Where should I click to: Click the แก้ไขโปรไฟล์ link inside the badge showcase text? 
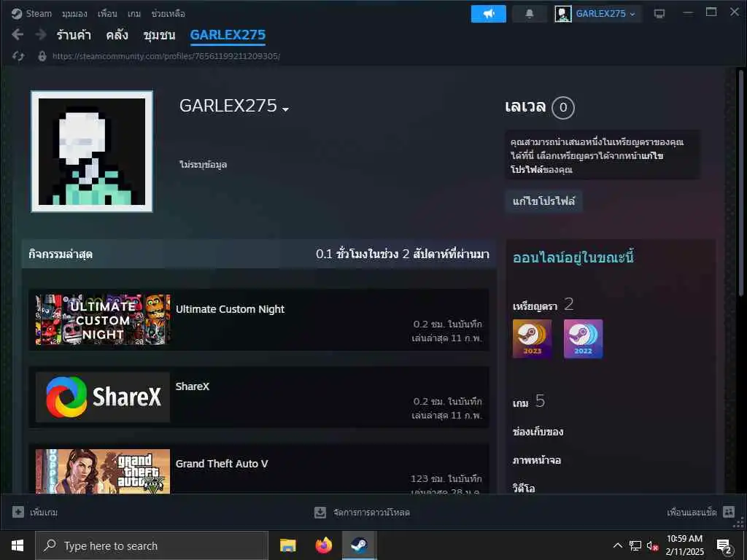[587, 163]
